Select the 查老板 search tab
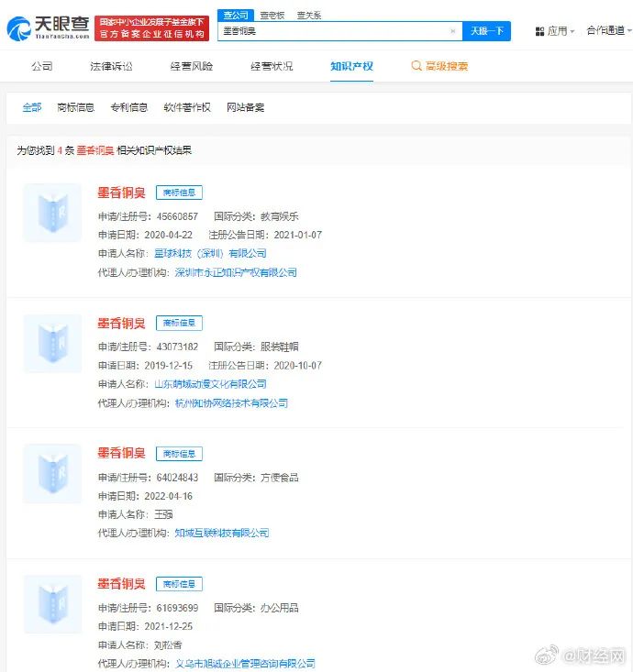Screen dimensions: 633x672 pyautogui.click(x=272, y=16)
